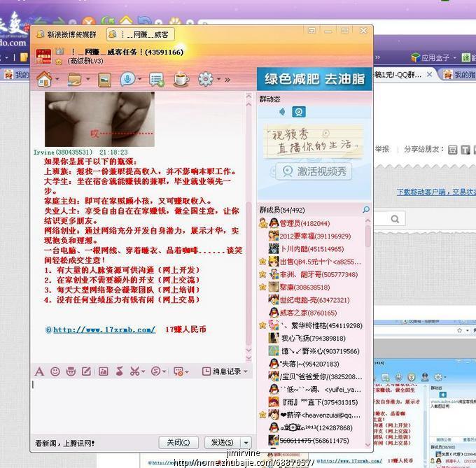Open group settings gear icon
476x468 pixels.
click(206, 79)
